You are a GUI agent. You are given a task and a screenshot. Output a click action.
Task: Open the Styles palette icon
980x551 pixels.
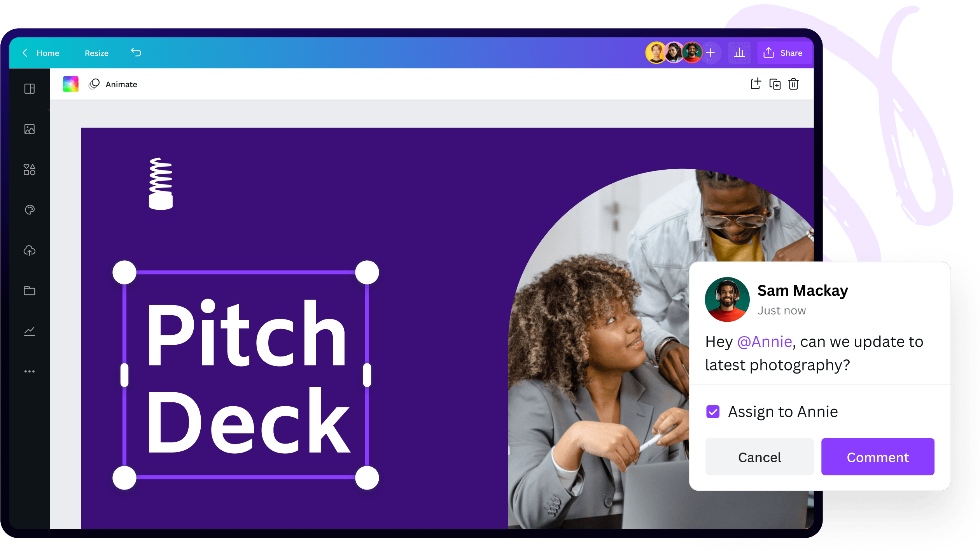30,210
